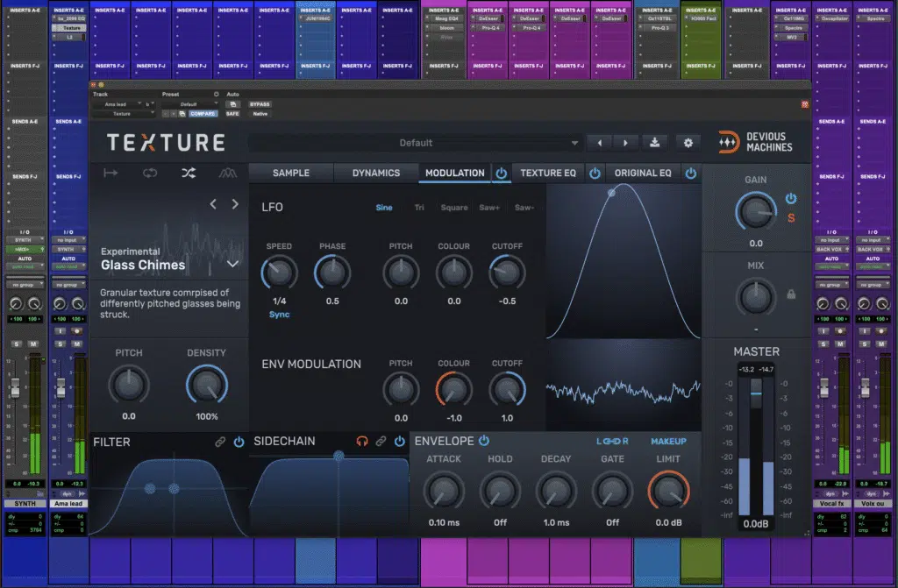Open SYNTH track no group dropdown

click(x=25, y=285)
